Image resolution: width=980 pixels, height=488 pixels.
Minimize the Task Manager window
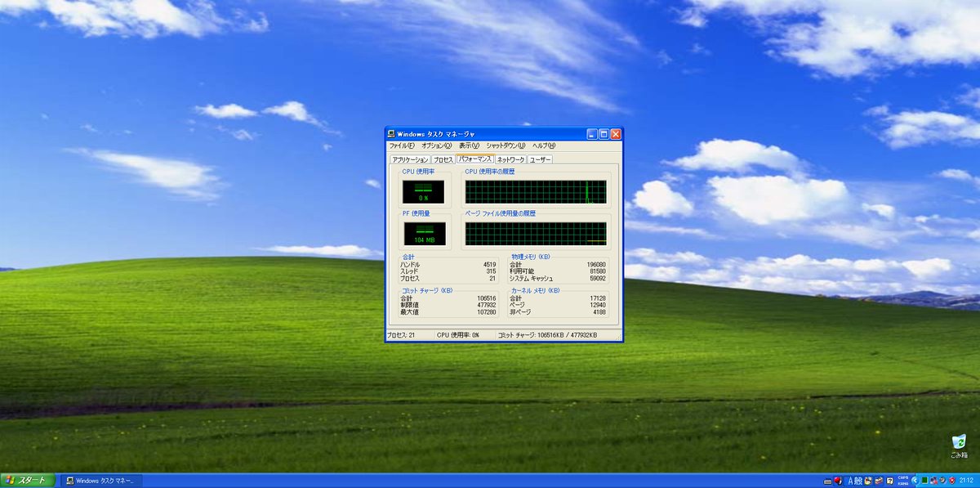coord(592,133)
